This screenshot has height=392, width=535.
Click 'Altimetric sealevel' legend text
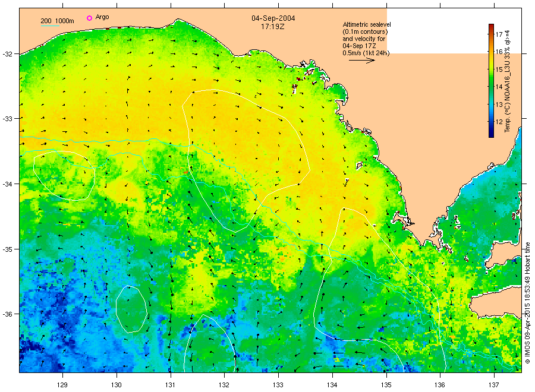tap(367, 24)
